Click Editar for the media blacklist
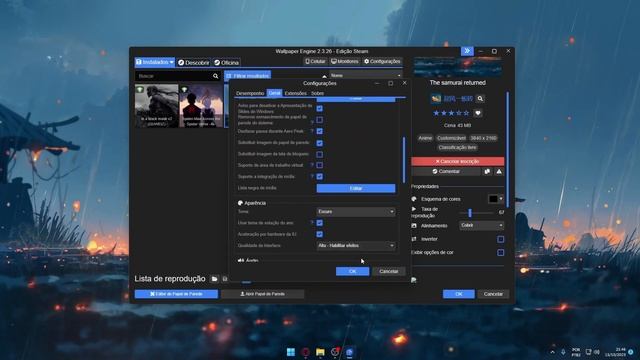 pos(356,188)
